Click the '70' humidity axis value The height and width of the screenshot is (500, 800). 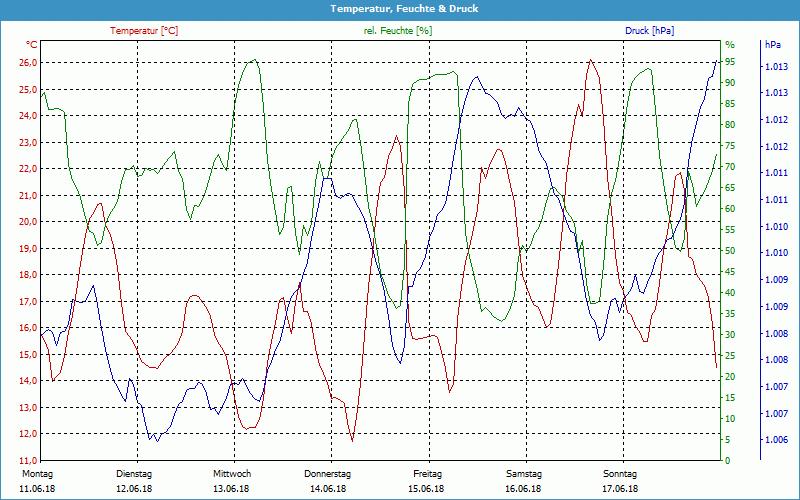(730, 167)
